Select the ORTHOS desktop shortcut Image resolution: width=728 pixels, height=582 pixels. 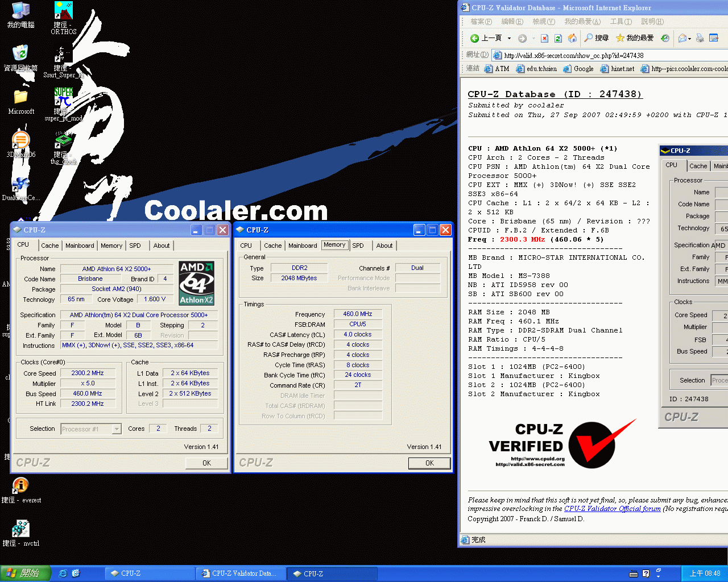click(63, 18)
